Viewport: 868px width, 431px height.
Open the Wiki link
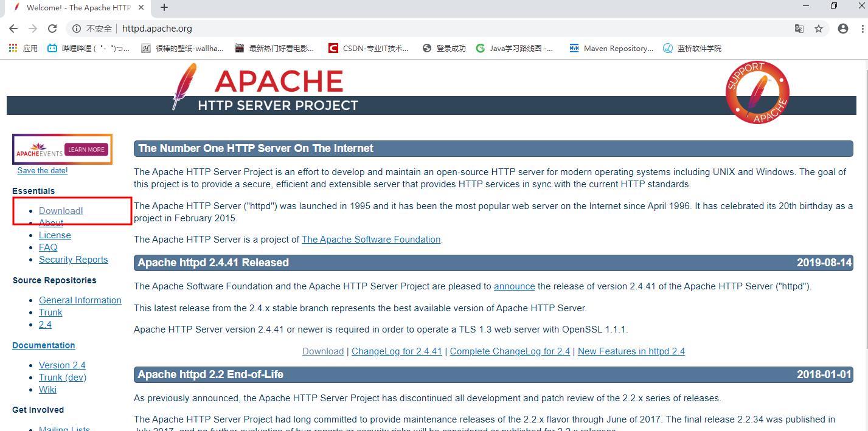point(47,390)
